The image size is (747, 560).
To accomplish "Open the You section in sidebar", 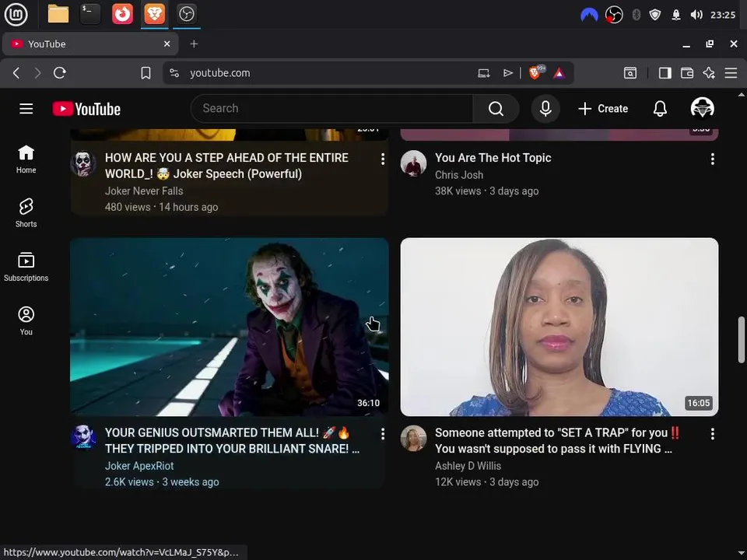I will coord(26,321).
